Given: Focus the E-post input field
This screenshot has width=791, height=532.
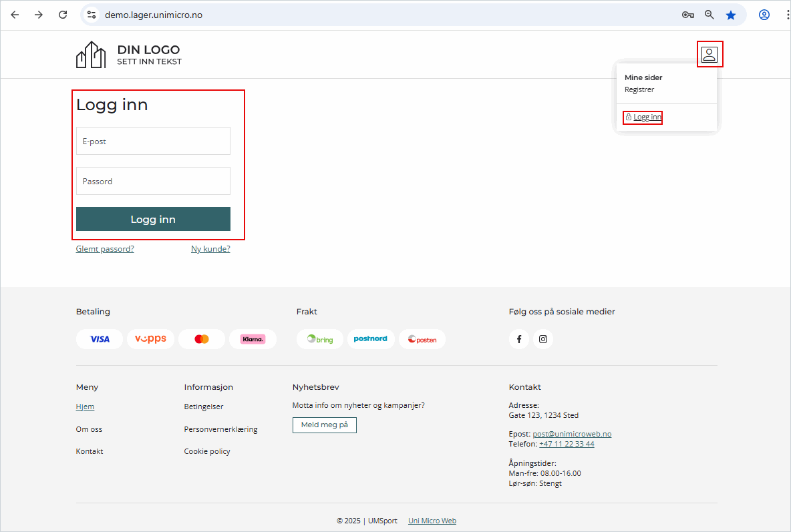Looking at the screenshot, I should pyautogui.click(x=153, y=141).
